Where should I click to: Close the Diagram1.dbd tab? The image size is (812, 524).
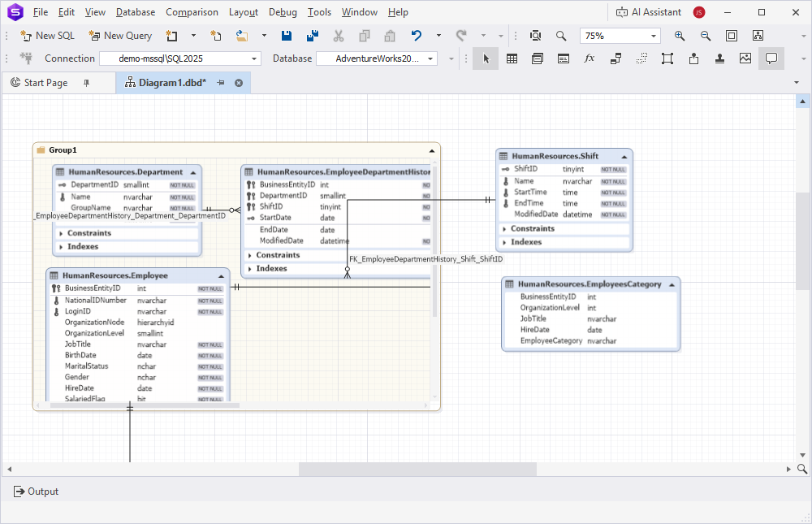[239, 83]
